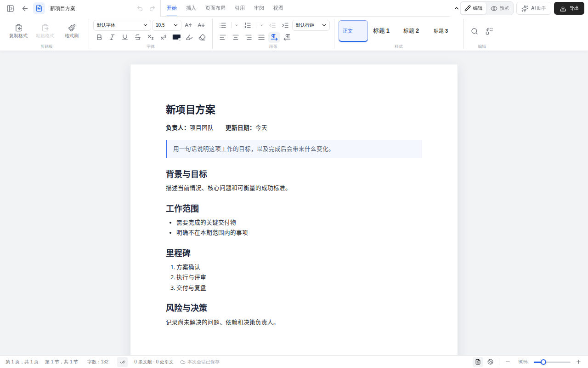Click the 复制格式 copy format icon
This screenshot has width=588, height=368.
coord(18,31)
